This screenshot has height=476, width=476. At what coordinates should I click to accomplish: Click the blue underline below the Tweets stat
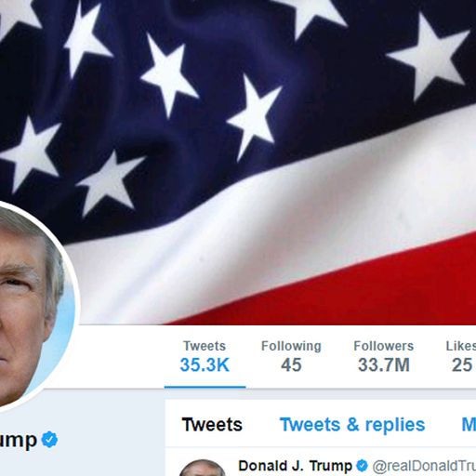coord(205,387)
